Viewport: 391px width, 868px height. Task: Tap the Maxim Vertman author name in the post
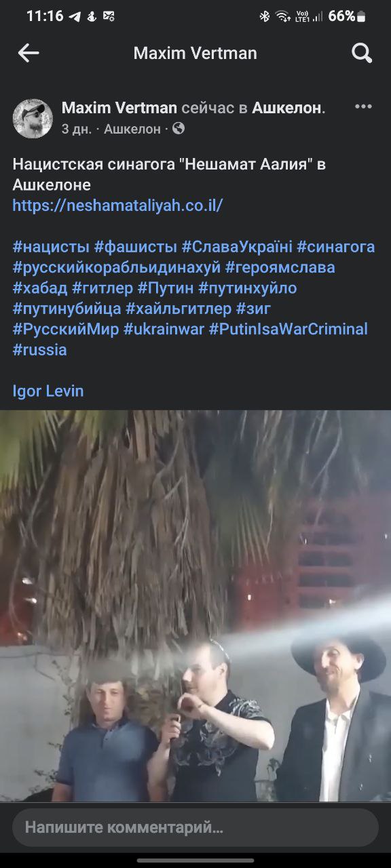pos(119,108)
